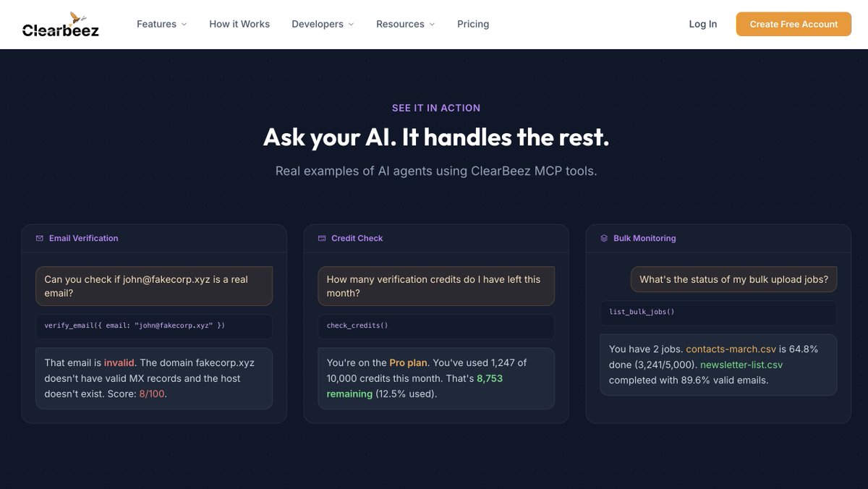The height and width of the screenshot is (489, 868).
Task: Click Create Free Account button
Action: 793,24
